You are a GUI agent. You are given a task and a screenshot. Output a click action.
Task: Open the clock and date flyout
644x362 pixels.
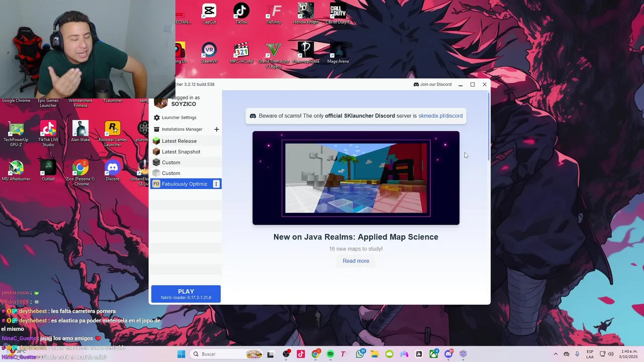pos(629,354)
